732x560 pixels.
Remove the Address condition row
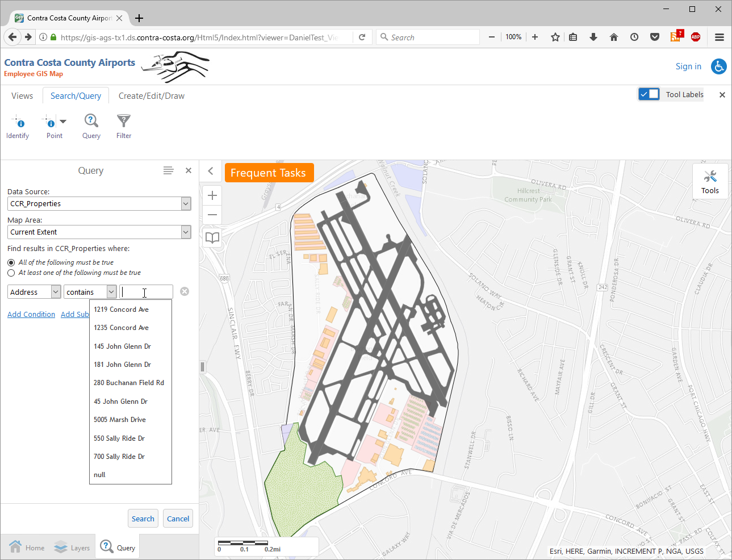[x=185, y=291]
